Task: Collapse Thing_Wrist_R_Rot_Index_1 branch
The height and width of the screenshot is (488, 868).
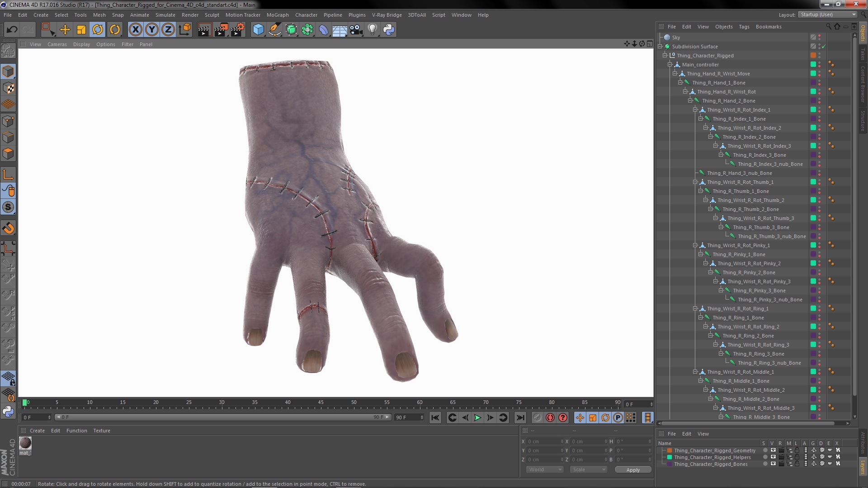Action: 695,110
